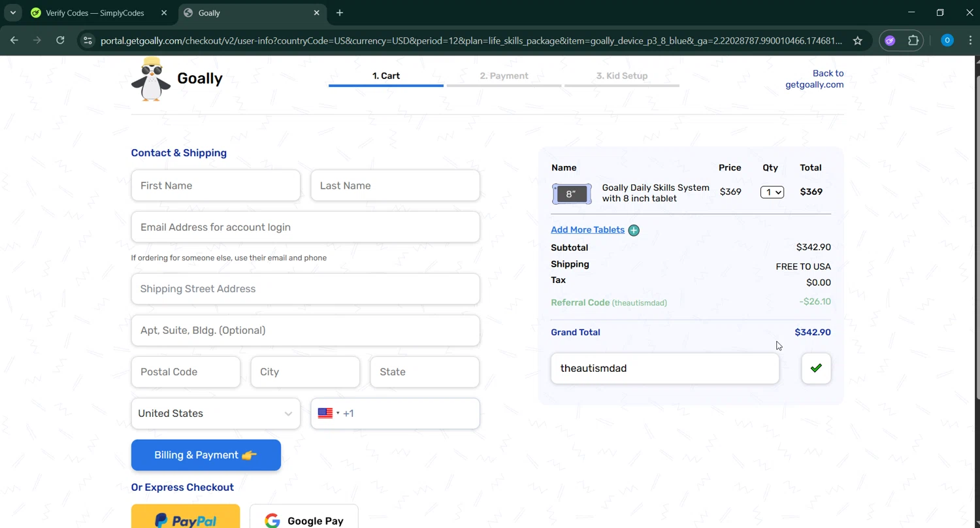Click the Grand Total $342.90 amount
Viewport: 980px width, 528px height.
(813, 333)
